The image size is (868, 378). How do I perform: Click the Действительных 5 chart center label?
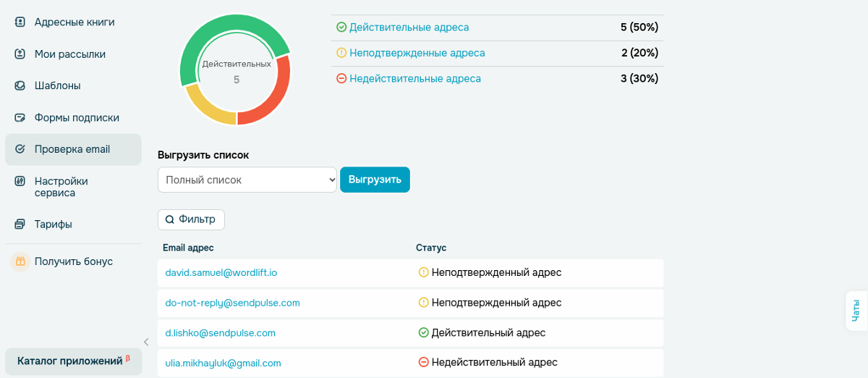point(237,72)
